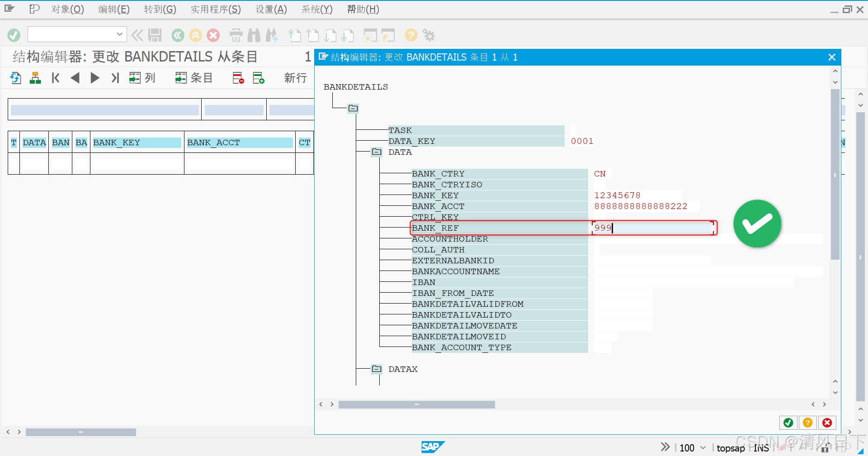The height and width of the screenshot is (456, 868).
Task: Click the collapse command field double-arrow
Action: click(137, 35)
